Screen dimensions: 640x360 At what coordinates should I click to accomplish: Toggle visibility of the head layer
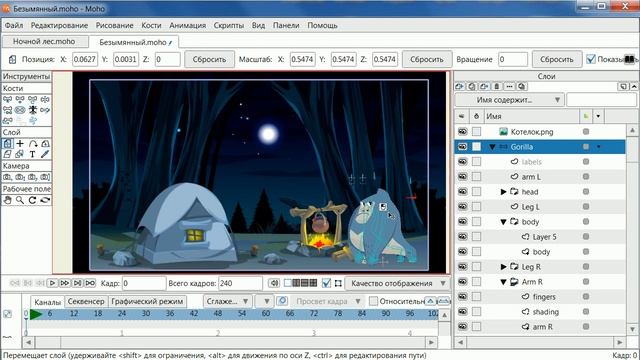tap(462, 192)
